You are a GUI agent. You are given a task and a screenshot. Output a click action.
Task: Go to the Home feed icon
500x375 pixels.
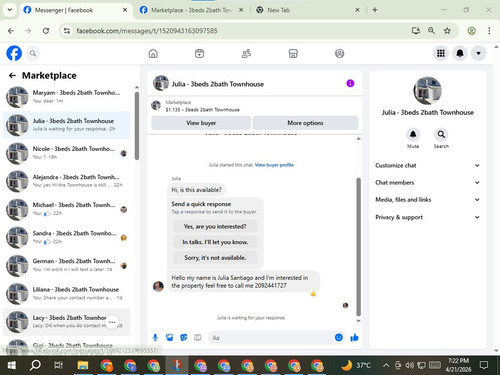(x=153, y=53)
